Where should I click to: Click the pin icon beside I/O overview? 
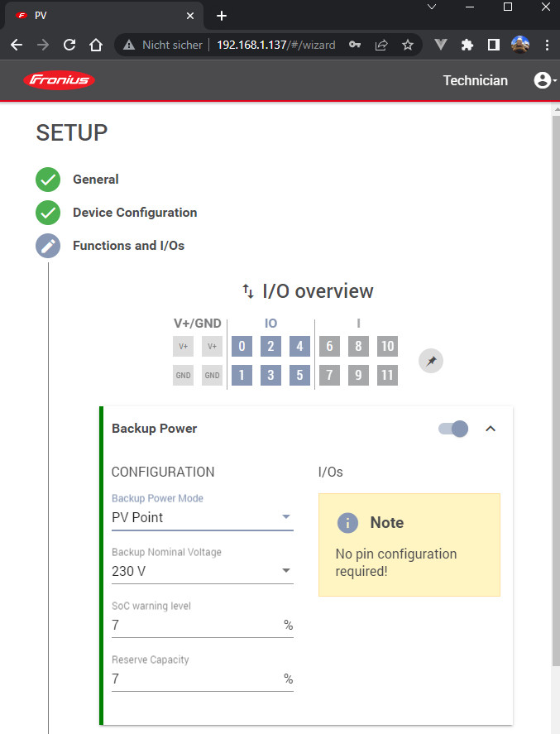point(431,361)
